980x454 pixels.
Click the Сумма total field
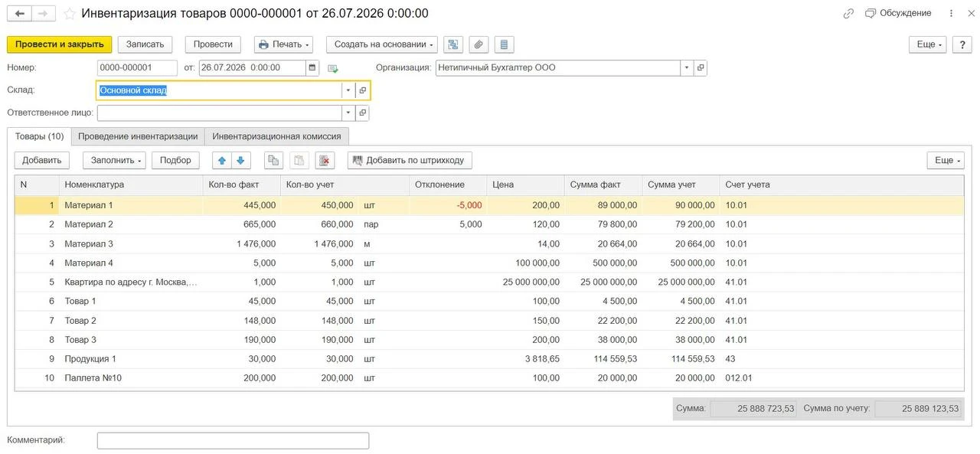pos(753,408)
